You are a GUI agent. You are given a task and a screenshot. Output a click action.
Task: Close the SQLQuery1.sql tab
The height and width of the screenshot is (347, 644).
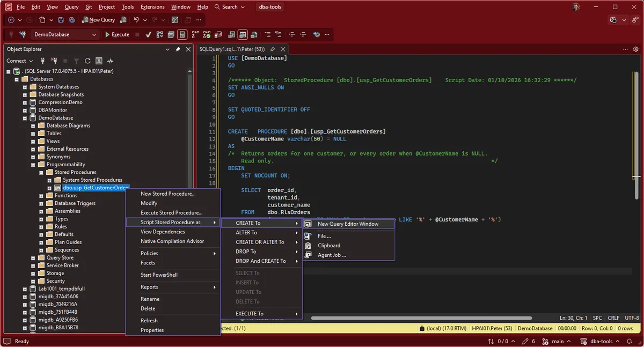(x=283, y=49)
